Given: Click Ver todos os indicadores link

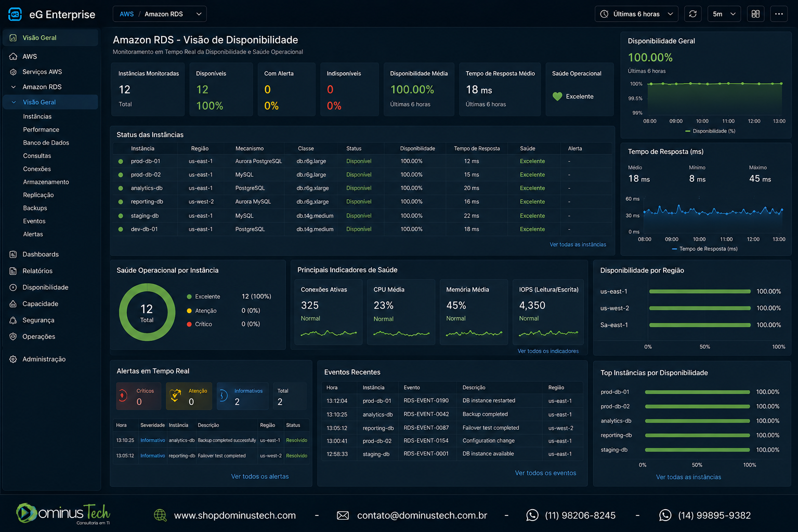Looking at the screenshot, I should pyautogui.click(x=548, y=351).
